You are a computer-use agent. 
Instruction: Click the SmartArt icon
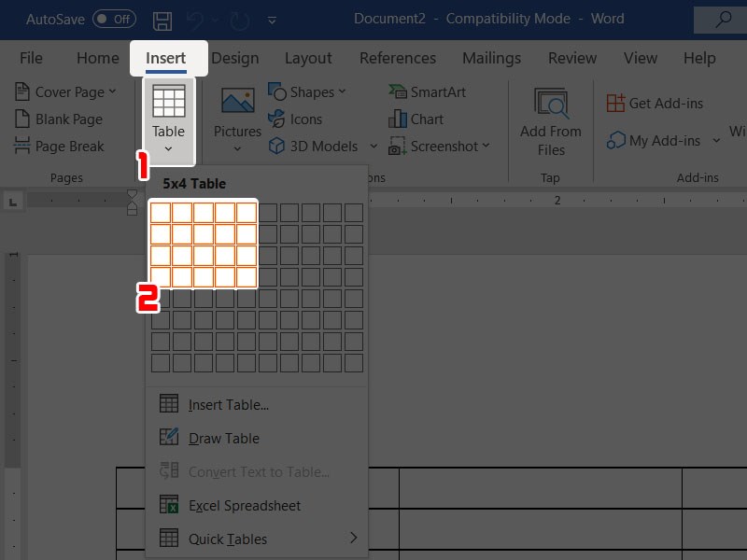[x=398, y=91]
